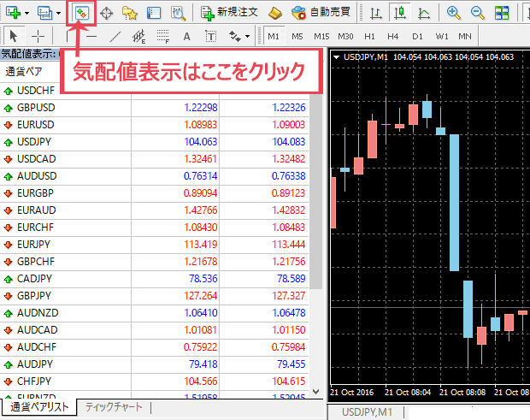This screenshot has height=420, width=530.
Task: Zoom in on the chart
Action: pyautogui.click(x=454, y=13)
